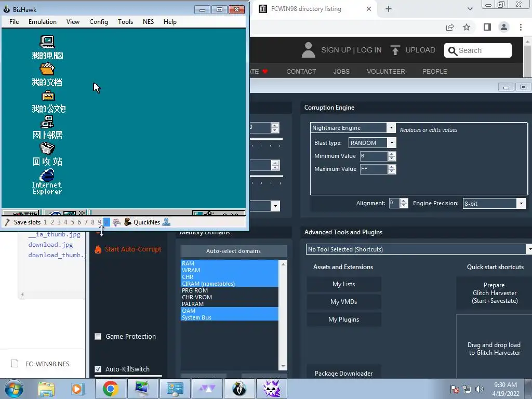Click the share icon in Chrome toolbar
532x399 pixels.
coord(450,27)
